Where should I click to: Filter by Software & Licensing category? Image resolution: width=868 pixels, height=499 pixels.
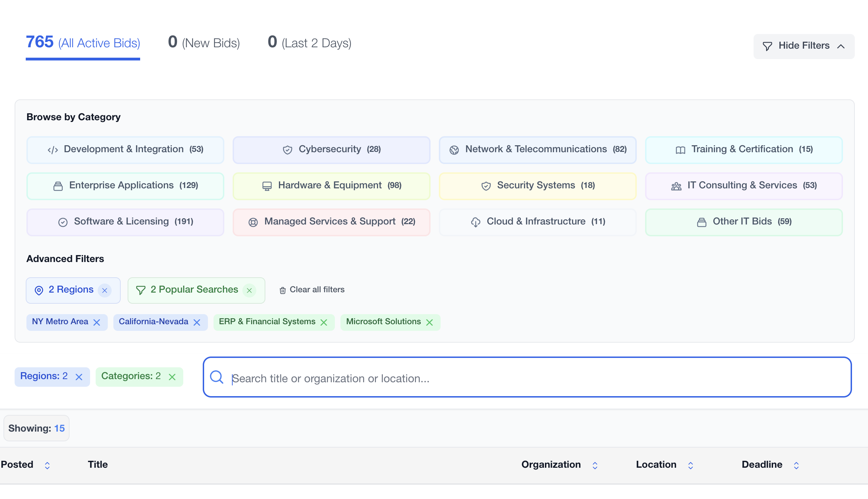125,222
